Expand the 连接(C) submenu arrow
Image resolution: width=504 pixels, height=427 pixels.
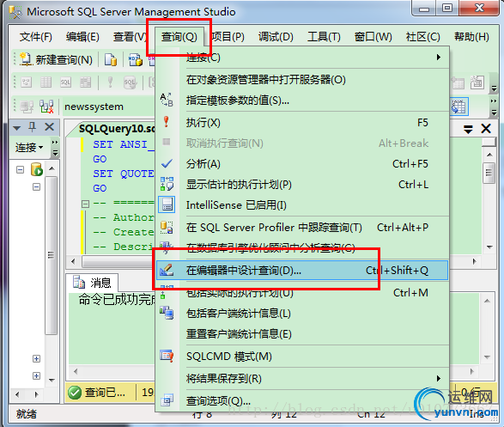point(439,58)
